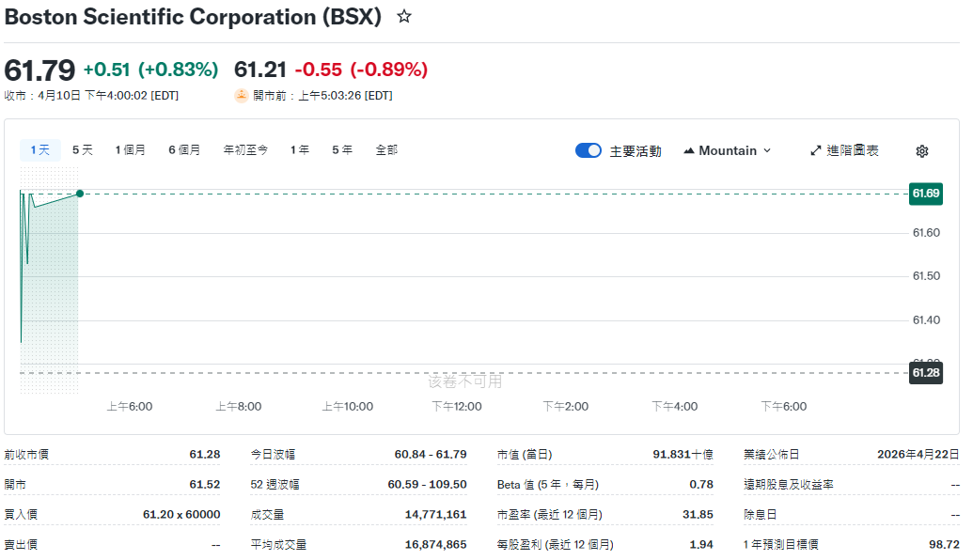This screenshot has width=973, height=560.
Task: Choose the 6個月 time range
Action: [x=184, y=149]
